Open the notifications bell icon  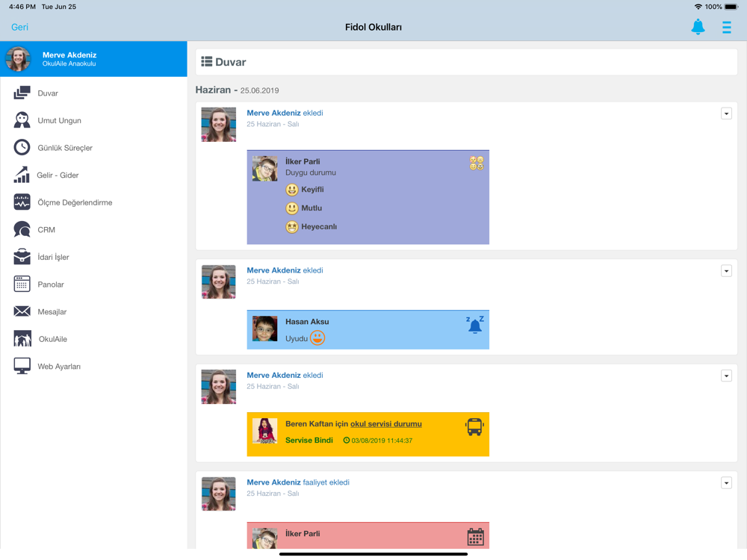click(698, 27)
